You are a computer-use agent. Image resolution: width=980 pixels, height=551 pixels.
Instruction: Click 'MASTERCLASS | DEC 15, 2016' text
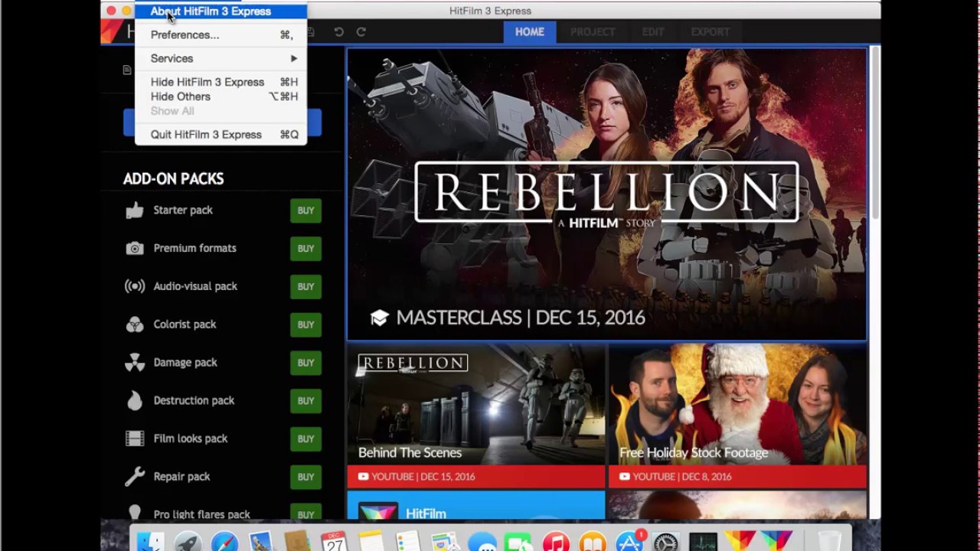click(521, 318)
